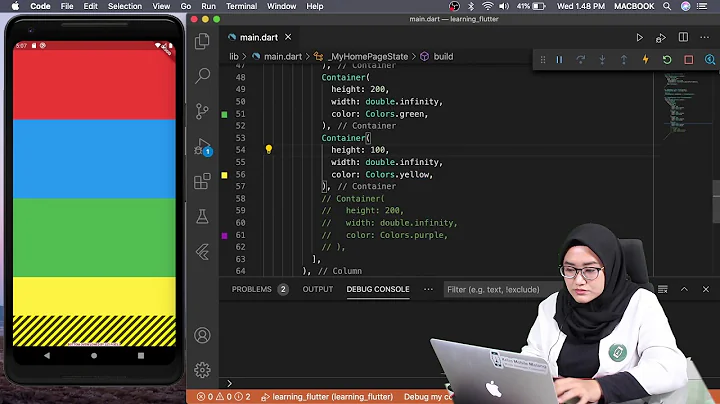Viewport: 720px width, 404px height.
Task: Stop debugging with the red square
Action: tap(688, 60)
